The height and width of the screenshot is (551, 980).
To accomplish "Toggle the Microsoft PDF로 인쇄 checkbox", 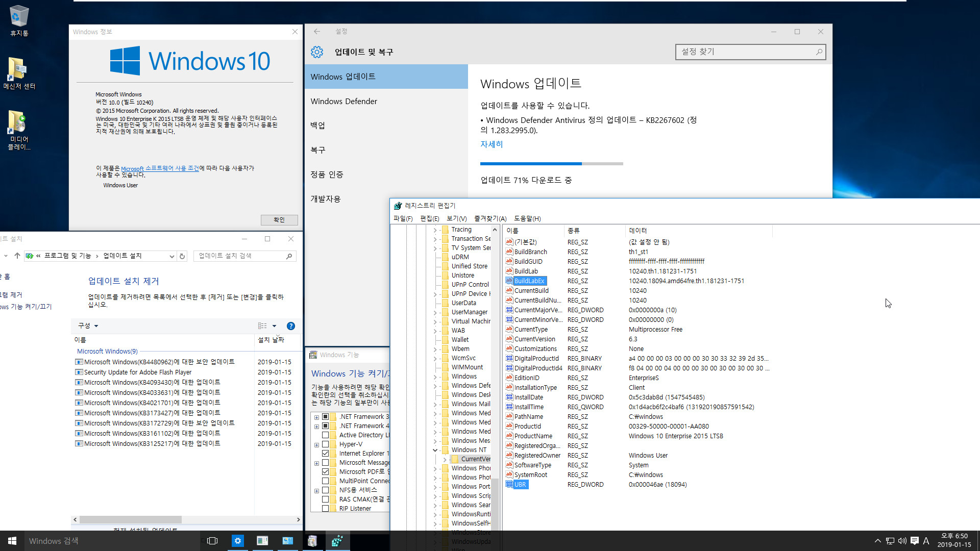I will (x=325, y=472).
